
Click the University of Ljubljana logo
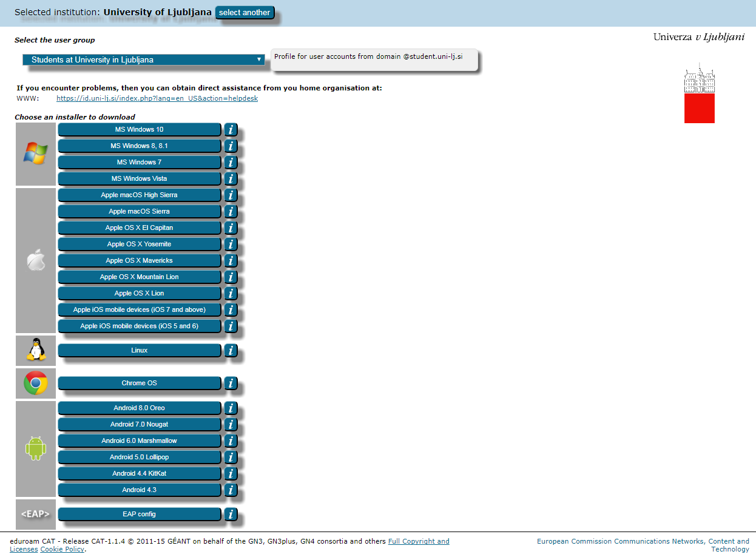click(699, 93)
